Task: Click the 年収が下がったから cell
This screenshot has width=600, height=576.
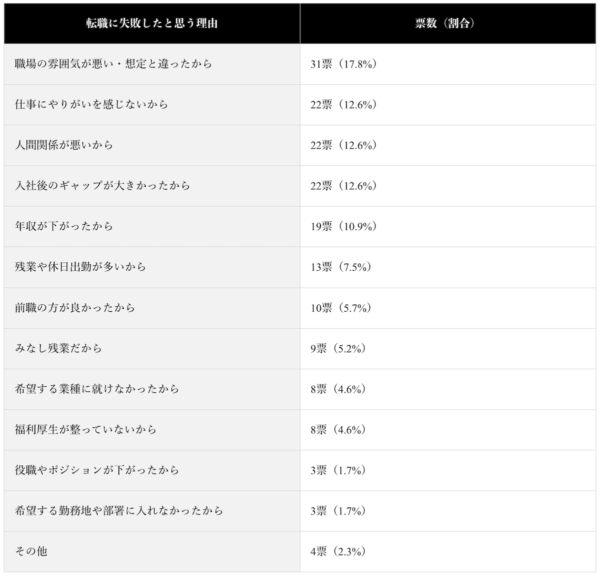Action: [x=152, y=226]
